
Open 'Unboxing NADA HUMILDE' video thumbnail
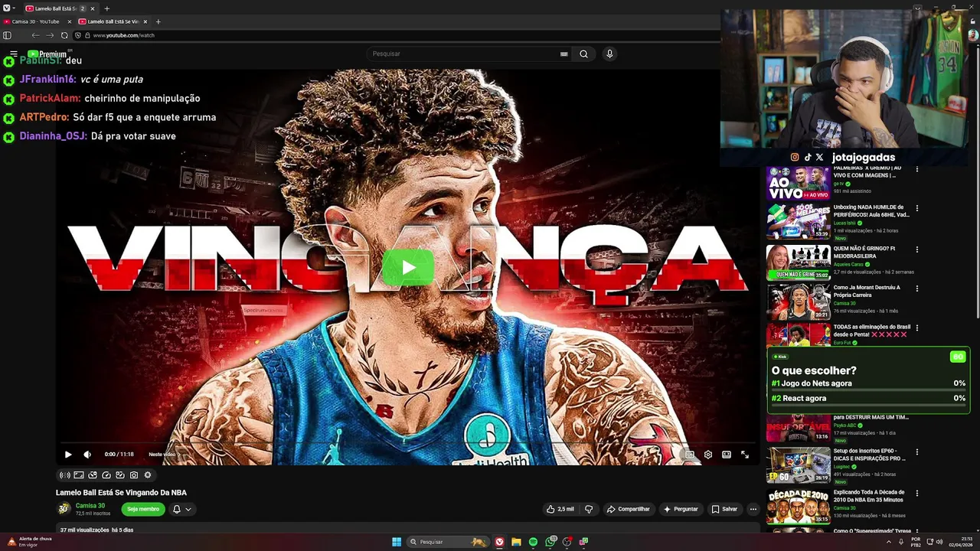pyautogui.click(x=798, y=222)
